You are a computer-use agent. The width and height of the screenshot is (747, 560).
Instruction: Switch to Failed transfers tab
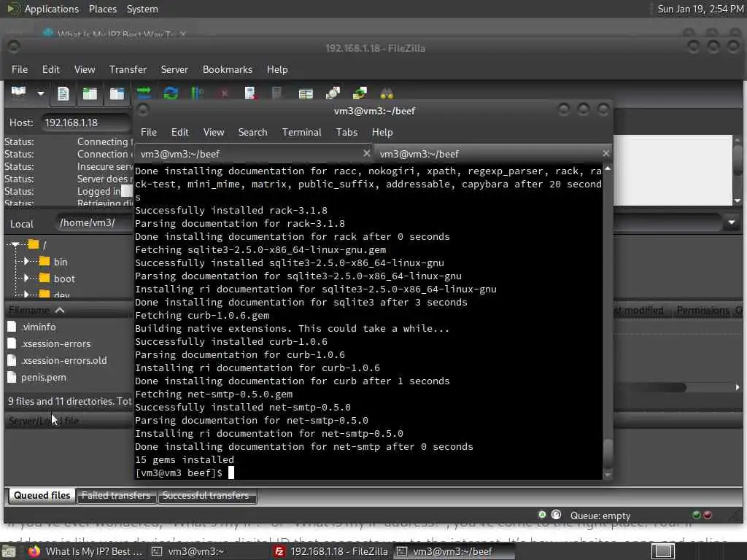(116, 496)
